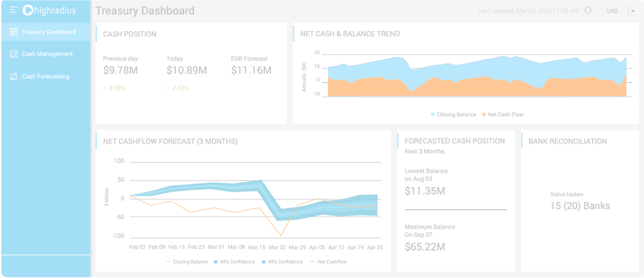
Task: Click the Cash Forecasting sidebar icon
Action: click(x=14, y=76)
